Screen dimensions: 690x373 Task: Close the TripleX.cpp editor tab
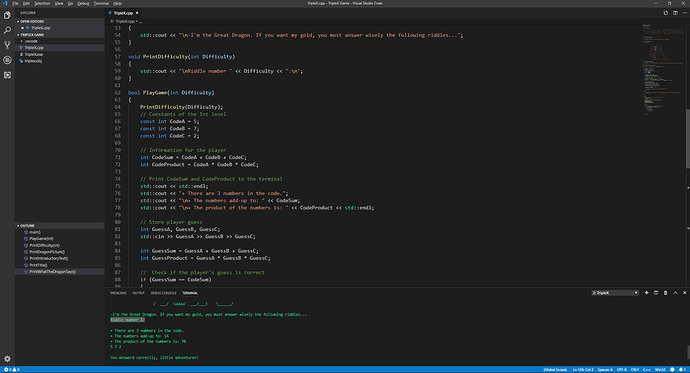pyautogui.click(x=137, y=13)
